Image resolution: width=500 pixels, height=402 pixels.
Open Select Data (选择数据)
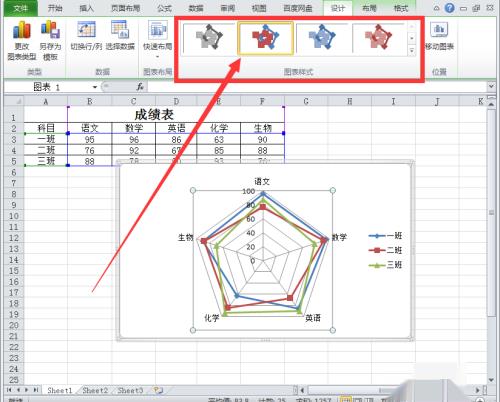(120, 35)
